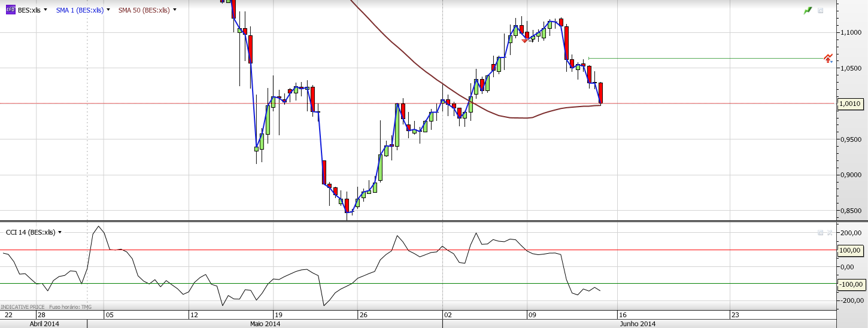Click date 26 on the time axis
The width and height of the screenshot is (868, 328).
click(363, 314)
